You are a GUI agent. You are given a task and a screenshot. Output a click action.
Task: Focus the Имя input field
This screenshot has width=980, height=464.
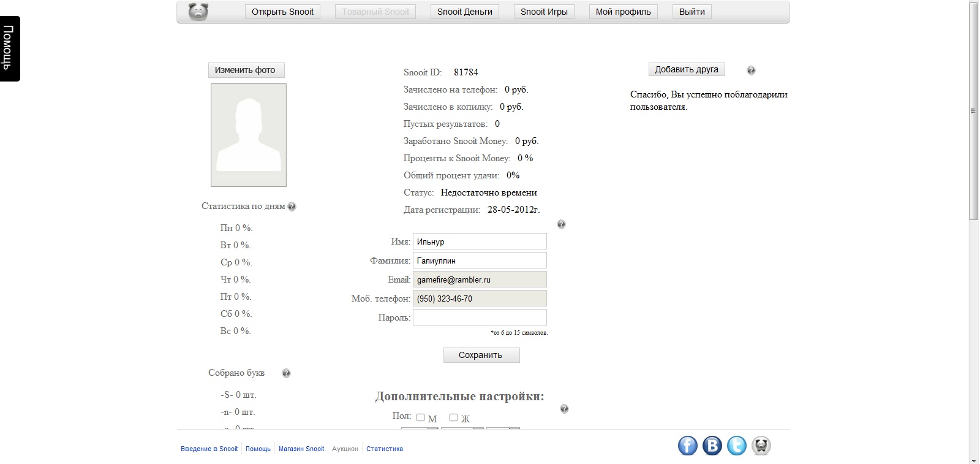tap(480, 242)
